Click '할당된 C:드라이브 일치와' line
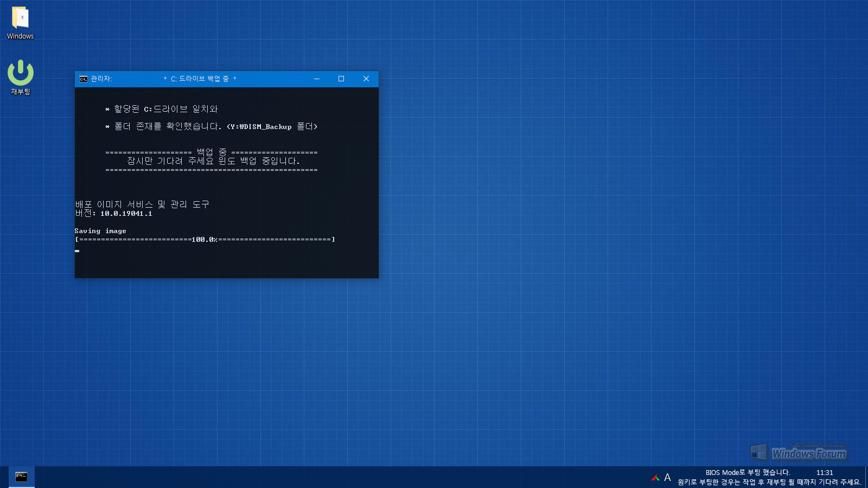The width and height of the screenshot is (868, 488). pyautogui.click(x=162, y=109)
